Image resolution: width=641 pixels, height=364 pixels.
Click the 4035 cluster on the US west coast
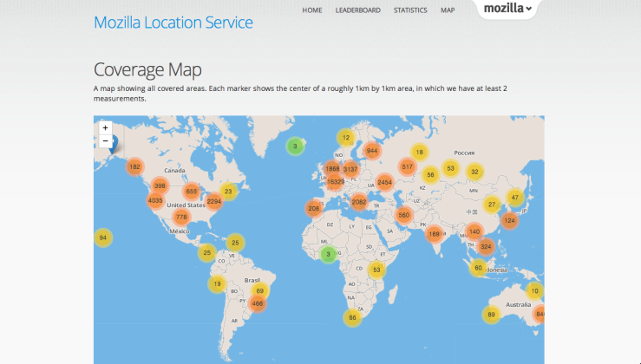click(x=156, y=201)
